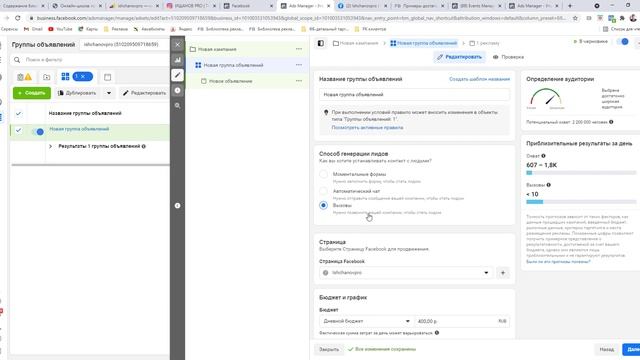Edit the ad set name field
Image resolution: width=640 pixels, height=360 pixels.
point(414,95)
